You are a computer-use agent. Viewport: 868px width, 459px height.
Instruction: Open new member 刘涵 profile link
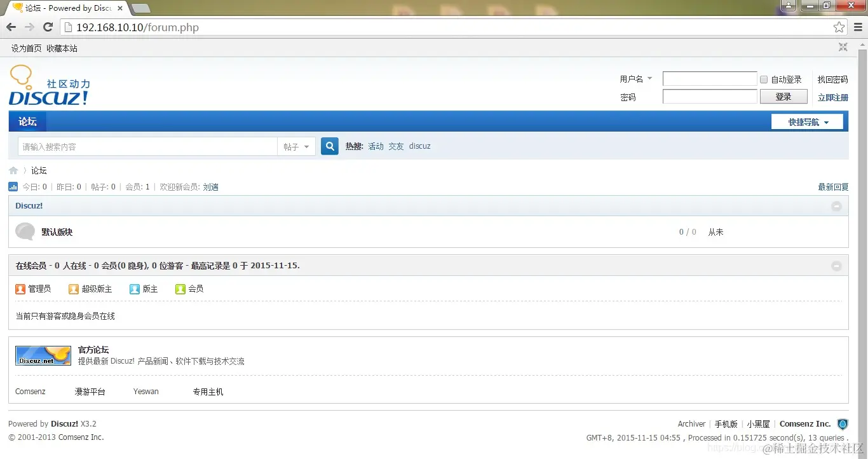[210, 187]
